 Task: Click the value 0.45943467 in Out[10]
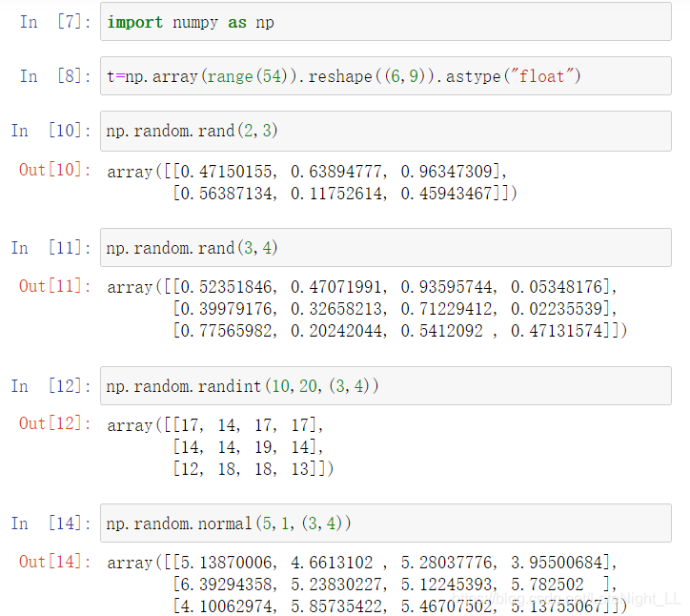446,193
